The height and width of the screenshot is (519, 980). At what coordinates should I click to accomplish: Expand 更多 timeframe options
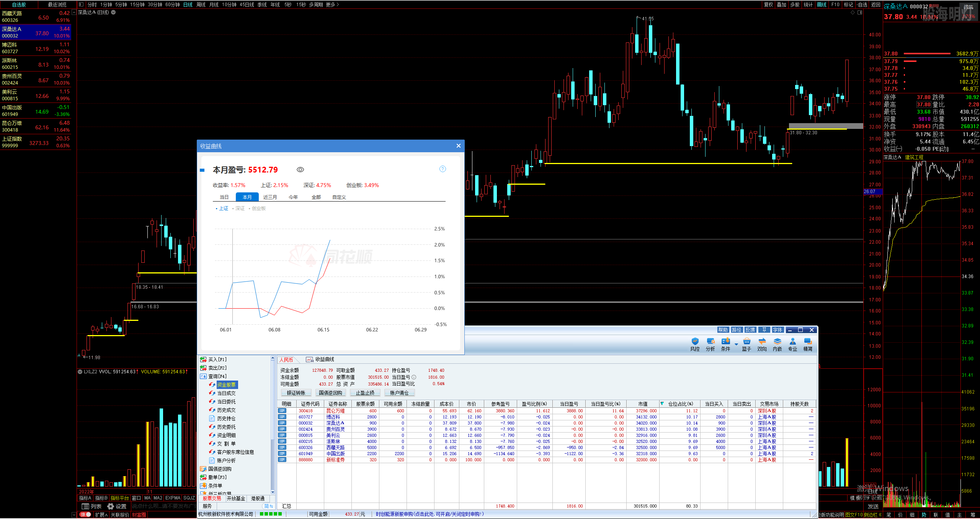point(332,5)
